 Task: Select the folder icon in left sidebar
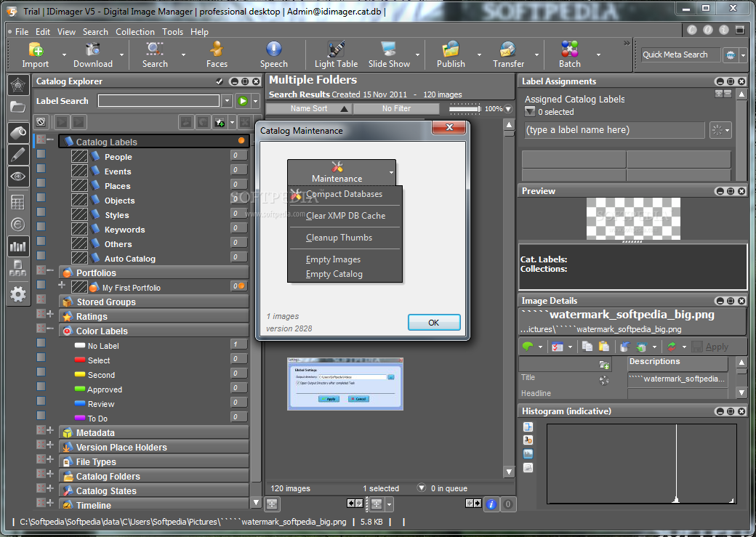point(18,107)
